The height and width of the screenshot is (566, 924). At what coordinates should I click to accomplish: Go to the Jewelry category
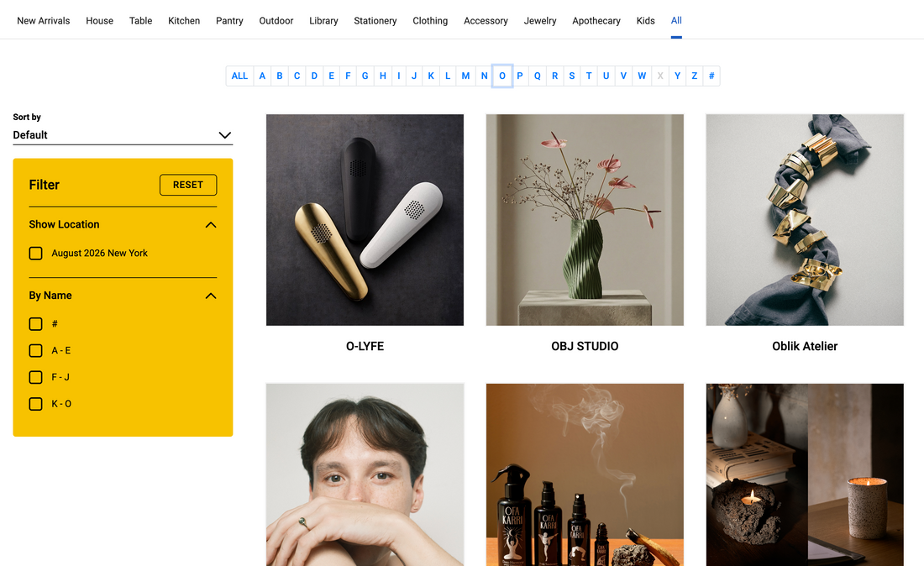tap(540, 21)
